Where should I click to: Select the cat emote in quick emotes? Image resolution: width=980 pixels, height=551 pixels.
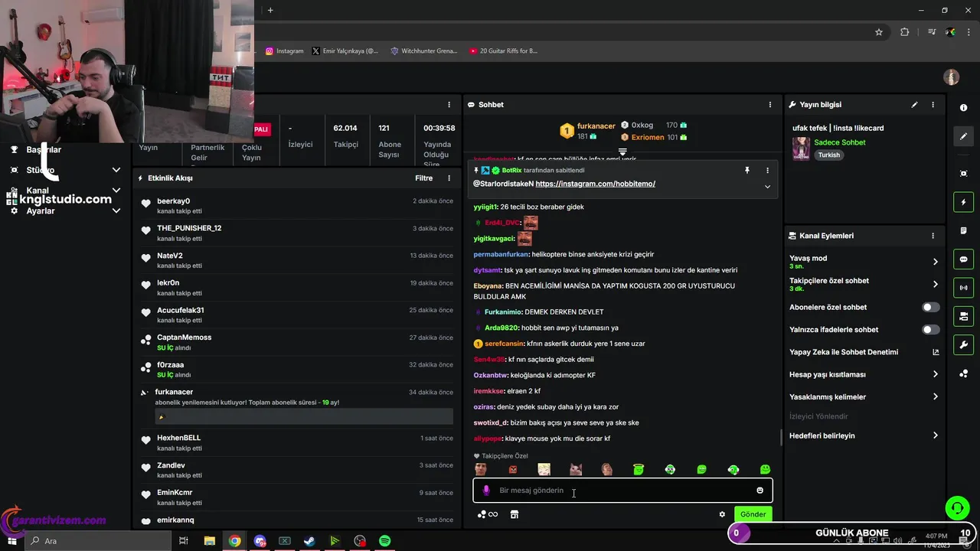(x=576, y=470)
